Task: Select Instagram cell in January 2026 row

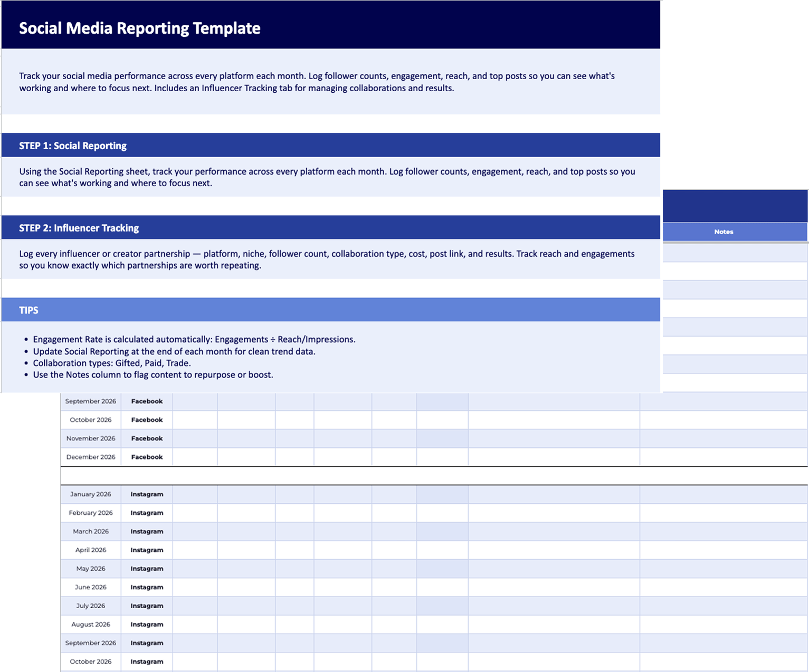Action: 147,494
